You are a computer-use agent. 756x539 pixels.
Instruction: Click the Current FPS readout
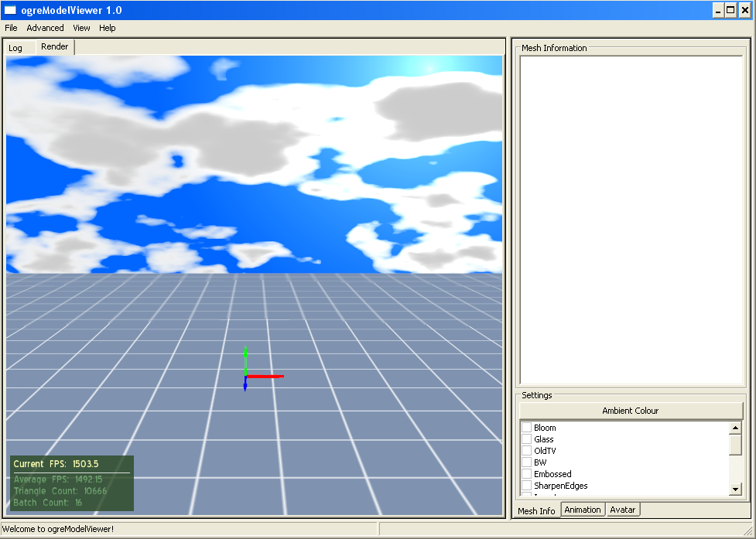56,464
